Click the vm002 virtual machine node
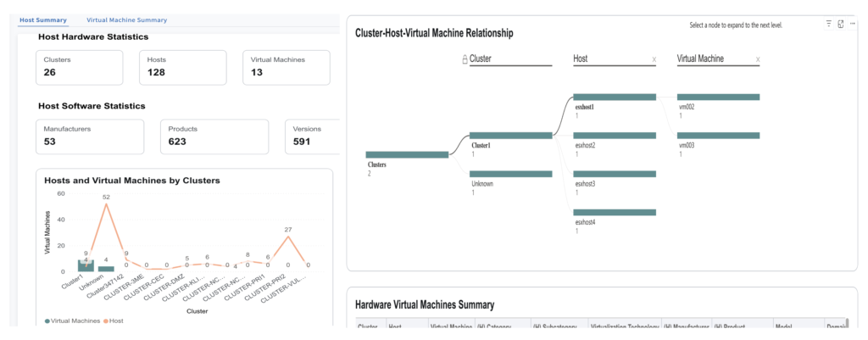Screen dimensions: 868x340 click(x=718, y=97)
